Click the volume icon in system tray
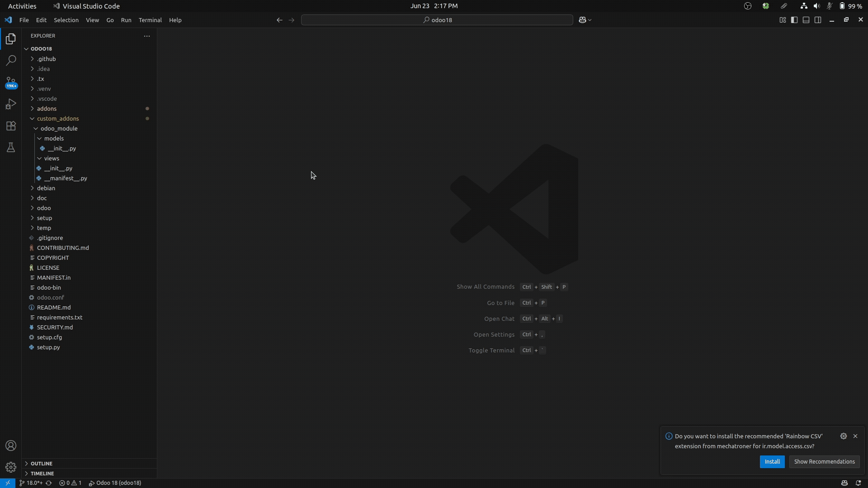This screenshot has height=488, width=868. (x=816, y=6)
